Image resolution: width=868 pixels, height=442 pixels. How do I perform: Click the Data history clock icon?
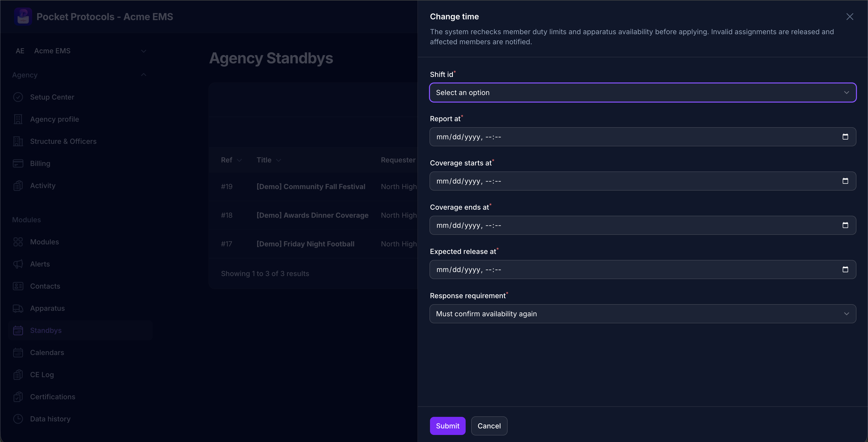coord(18,419)
